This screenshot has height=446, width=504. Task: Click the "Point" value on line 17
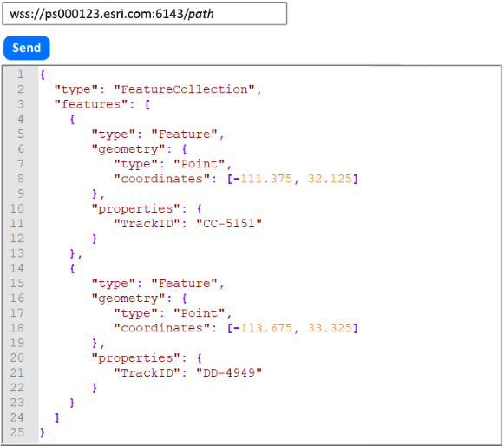click(x=200, y=313)
